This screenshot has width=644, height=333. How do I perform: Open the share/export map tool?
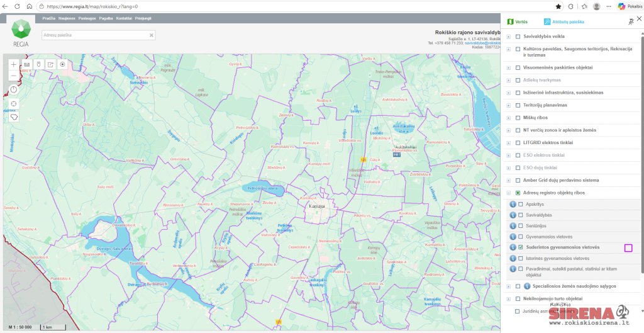pos(50,64)
